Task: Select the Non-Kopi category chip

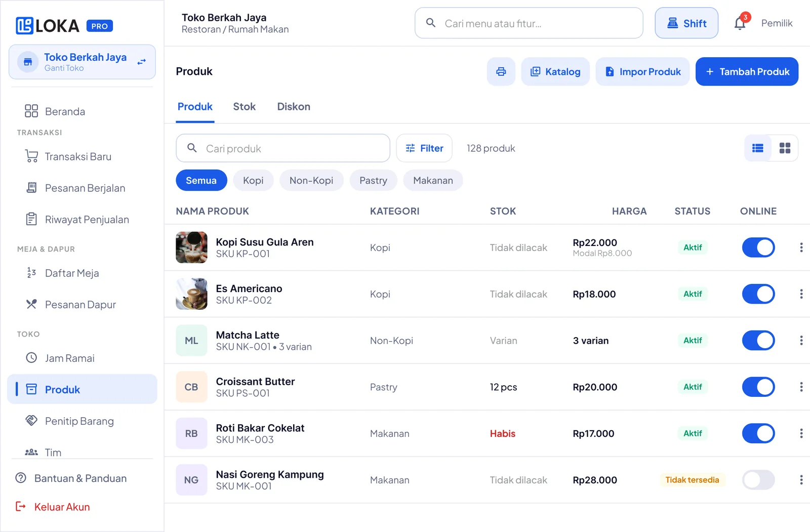Action: (311, 180)
